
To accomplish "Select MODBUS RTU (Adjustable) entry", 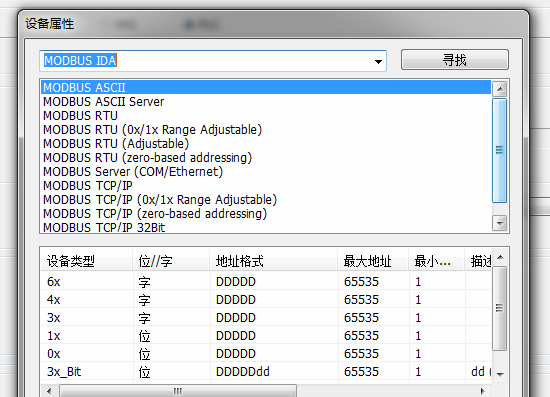I will tap(266, 144).
